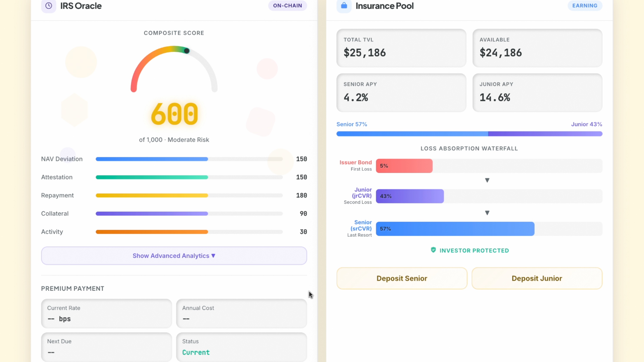Click the Insurance Pool lock icon
The image size is (644, 362).
(x=344, y=5)
